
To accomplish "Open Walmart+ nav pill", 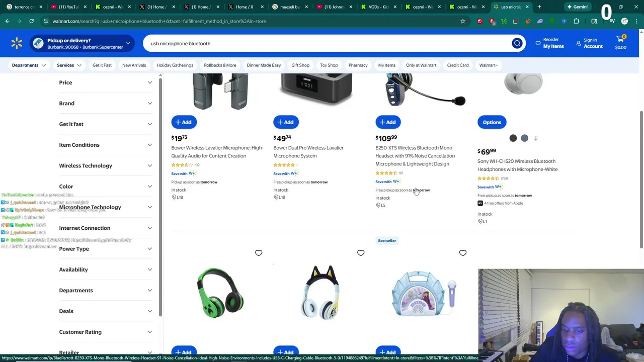I will (x=489, y=65).
